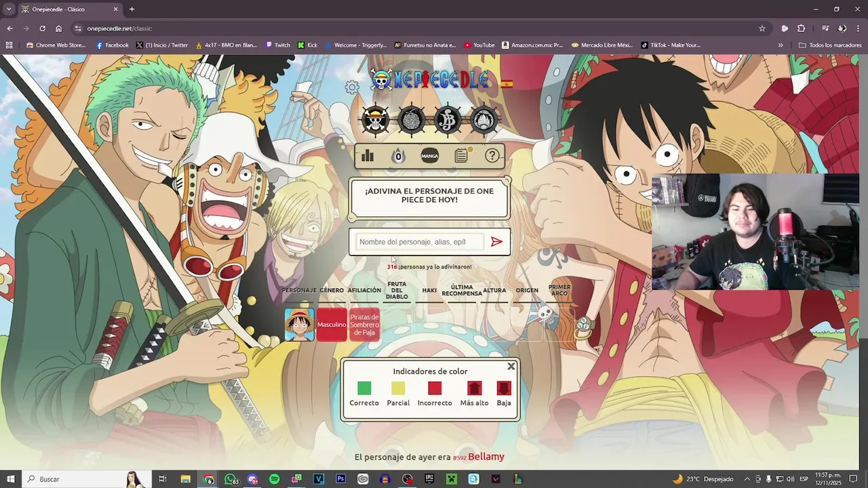868x488 pixels.
Task: Open the browser extensions puzzle icon
Action: click(801, 28)
